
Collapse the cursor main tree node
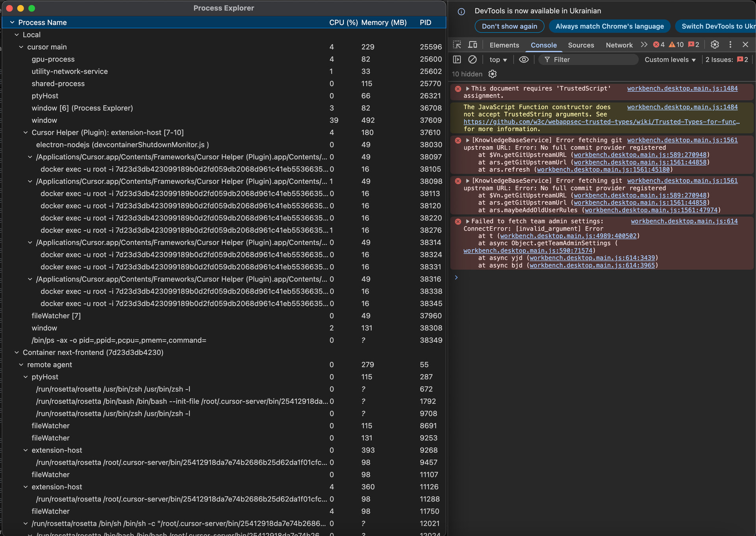(x=21, y=47)
